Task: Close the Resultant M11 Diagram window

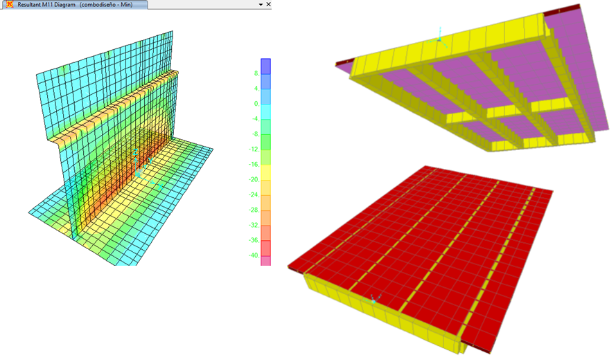Action: coord(269,4)
